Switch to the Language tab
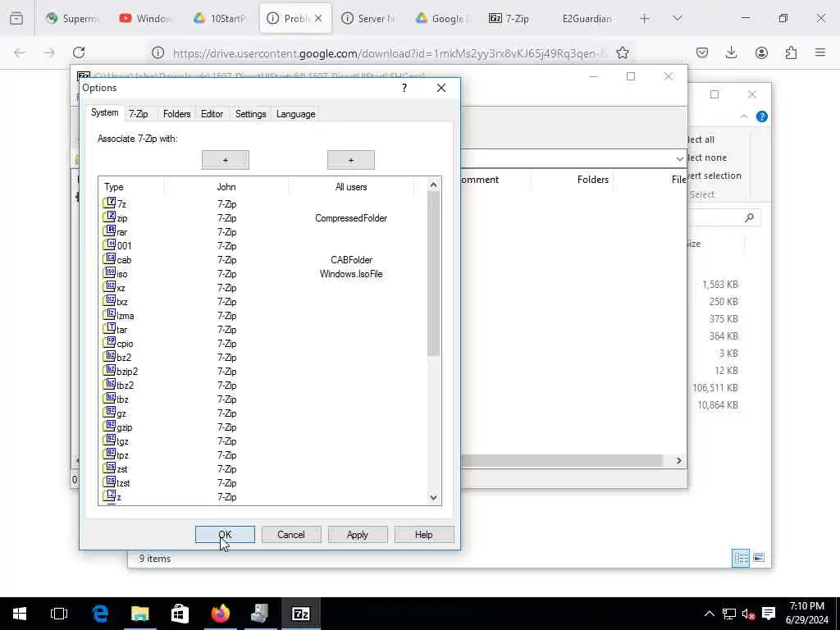 click(295, 114)
